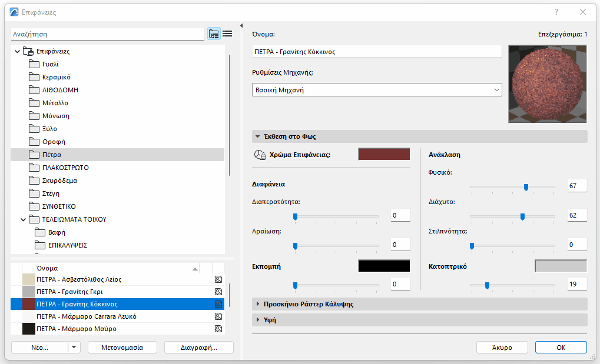
Task: Open help via the question mark icon
Action: tap(557, 12)
